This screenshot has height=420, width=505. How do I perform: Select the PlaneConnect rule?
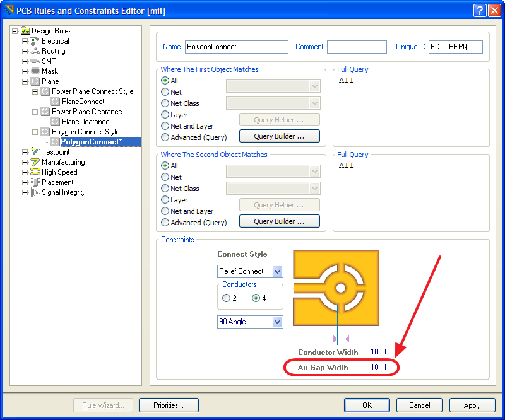click(x=83, y=102)
